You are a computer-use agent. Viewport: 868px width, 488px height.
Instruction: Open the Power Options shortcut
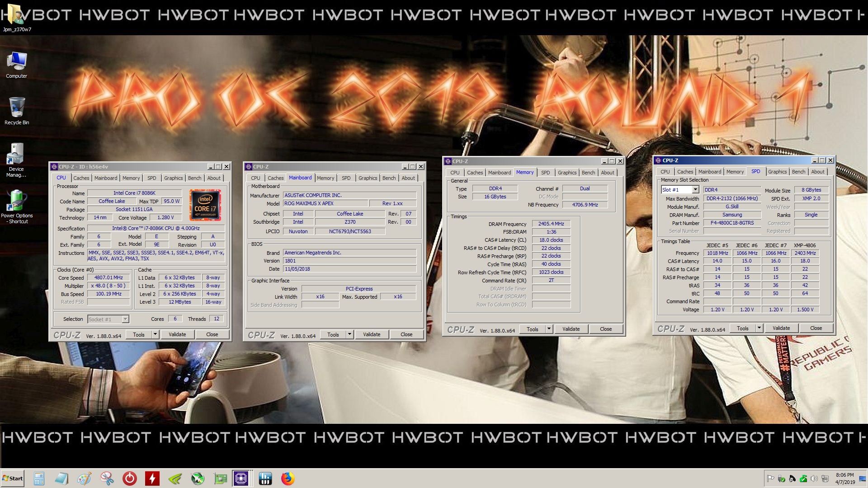click(17, 207)
